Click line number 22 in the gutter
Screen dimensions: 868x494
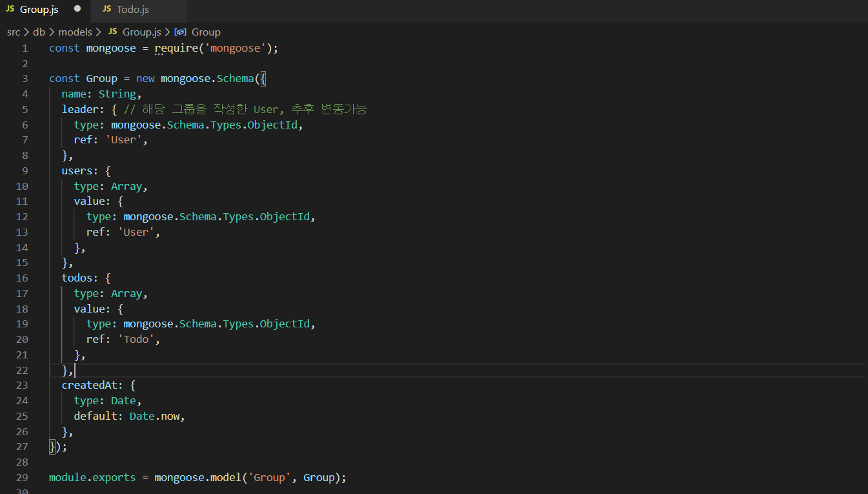point(22,370)
